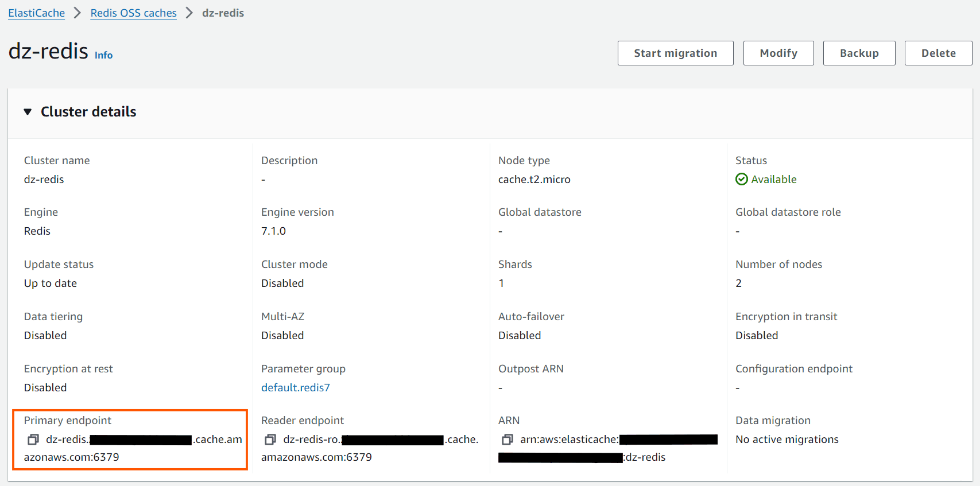
Task: Click the Backup button
Action: pyautogui.click(x=859, y=53)
